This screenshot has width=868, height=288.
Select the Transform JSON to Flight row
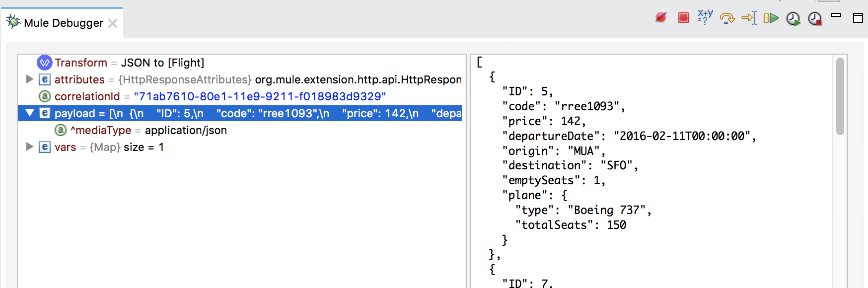[240, 63]
